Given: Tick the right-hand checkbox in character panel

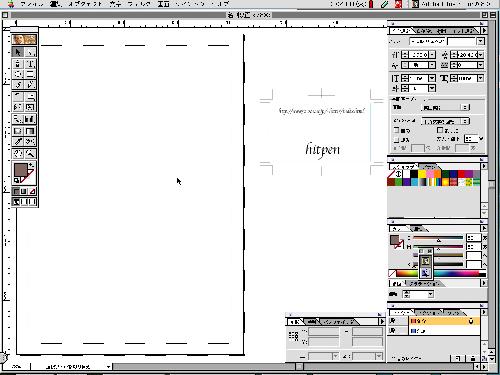Looking at the screenshot, I should [440, 130].
